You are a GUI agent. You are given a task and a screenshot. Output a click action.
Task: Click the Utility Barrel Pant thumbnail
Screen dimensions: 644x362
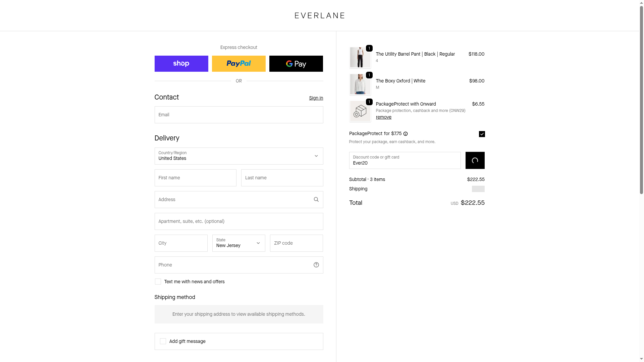pyautogui.click(x=360, y=57)
